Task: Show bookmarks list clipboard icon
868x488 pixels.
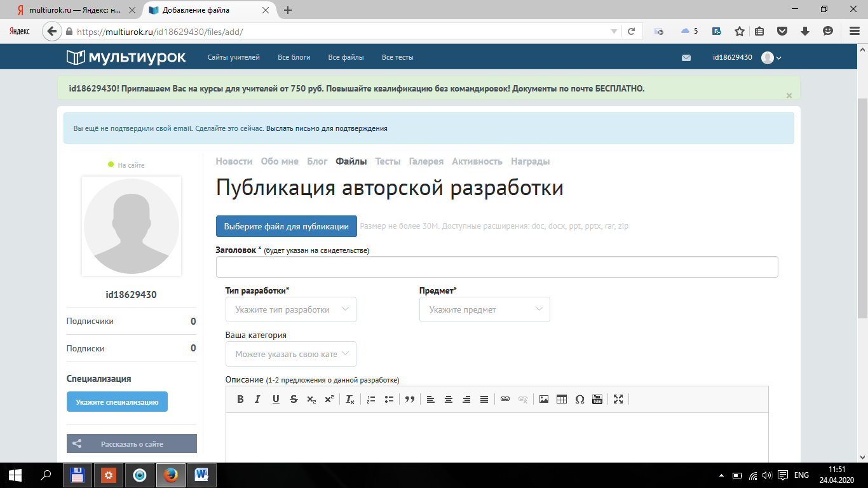Action: [760, 31]
